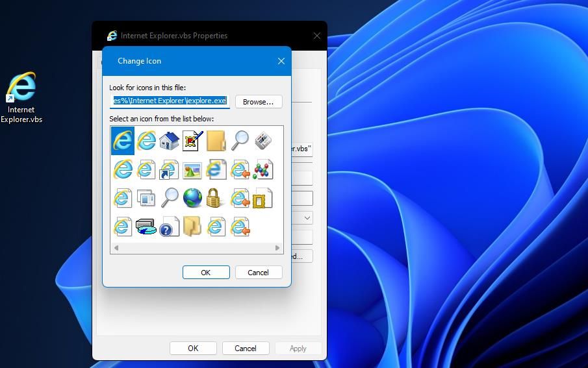Image resolution: width=588 pixels, height=368 pixels.
Task: Click the Properties field ending in .vbs"
Action: (302, 149)
